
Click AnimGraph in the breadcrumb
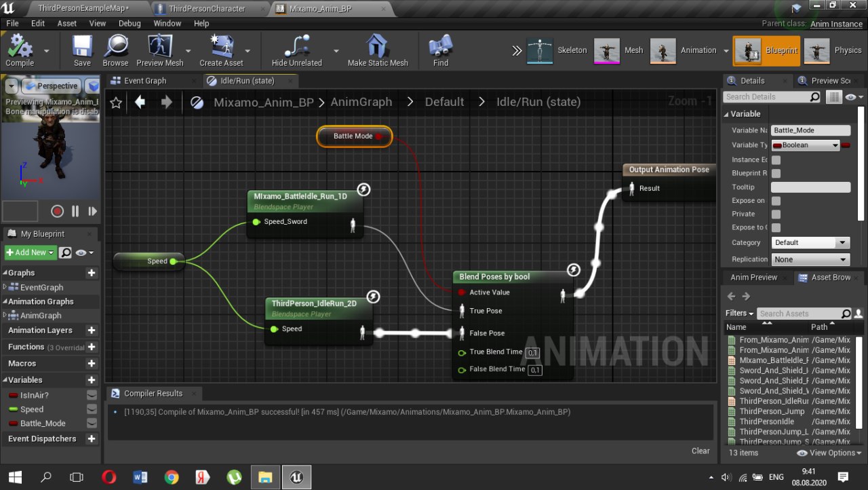tap(361, 102)
